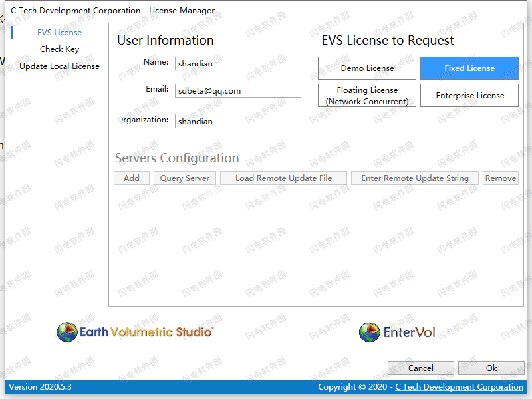
Task: Switch to the Check Key tab
Action: point(59,49)
